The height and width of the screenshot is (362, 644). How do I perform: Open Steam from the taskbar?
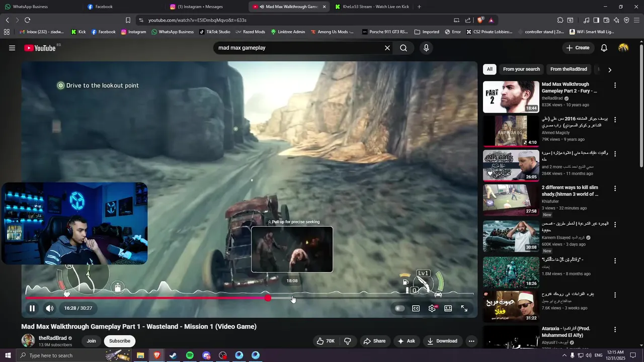coord(173,355)
